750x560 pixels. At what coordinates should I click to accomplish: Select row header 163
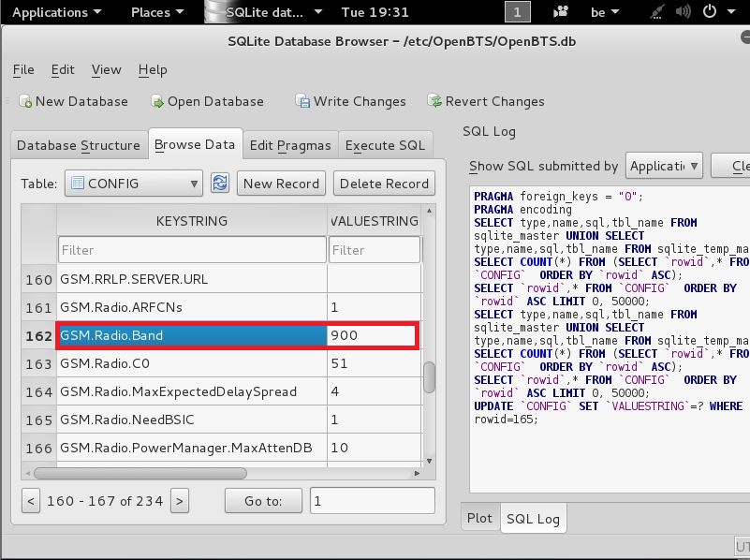39,363
